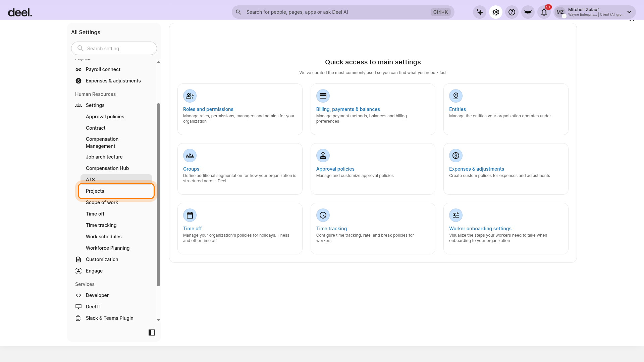
Task: Click the Time off calendar icon
Action: pyautogui.click(x=190, y=215)
